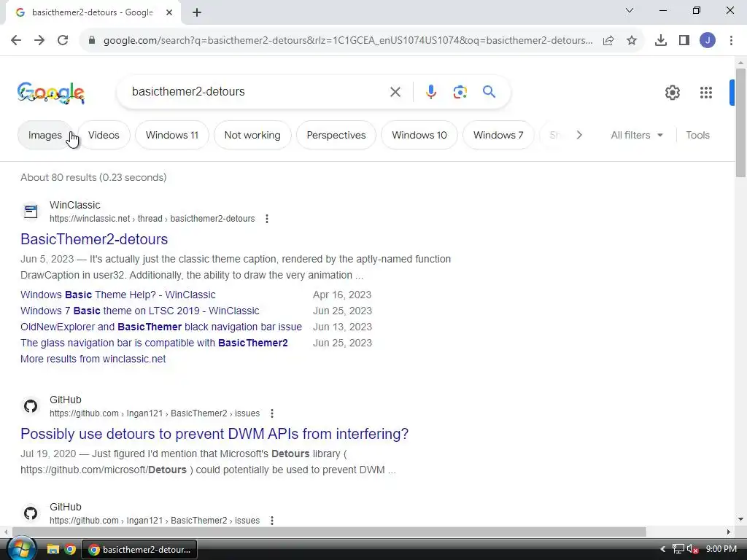The width and height of the screenshot is (747, 560).
Task: Go to Google home via the logo
Action: click(x=51, y=93)
